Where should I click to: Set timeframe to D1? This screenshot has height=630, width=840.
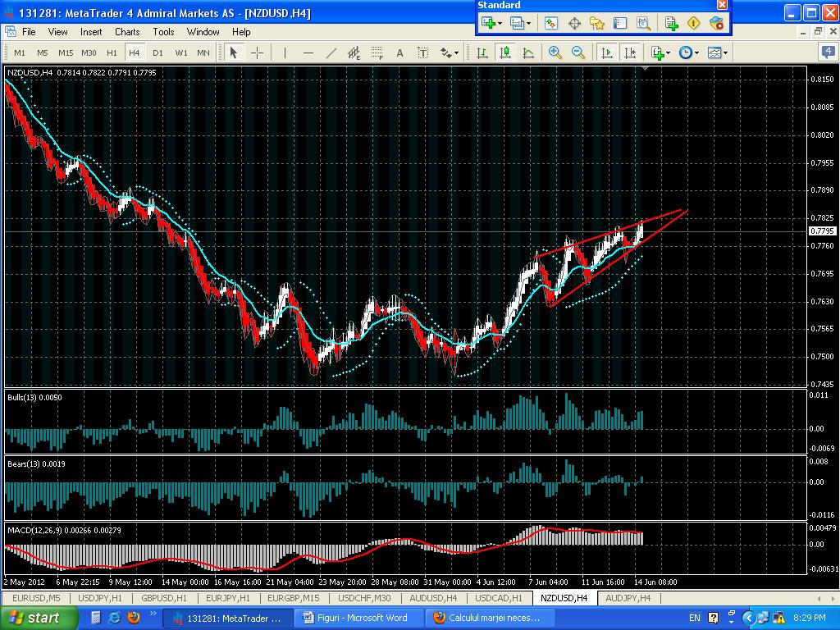click(x=157, y=52)
